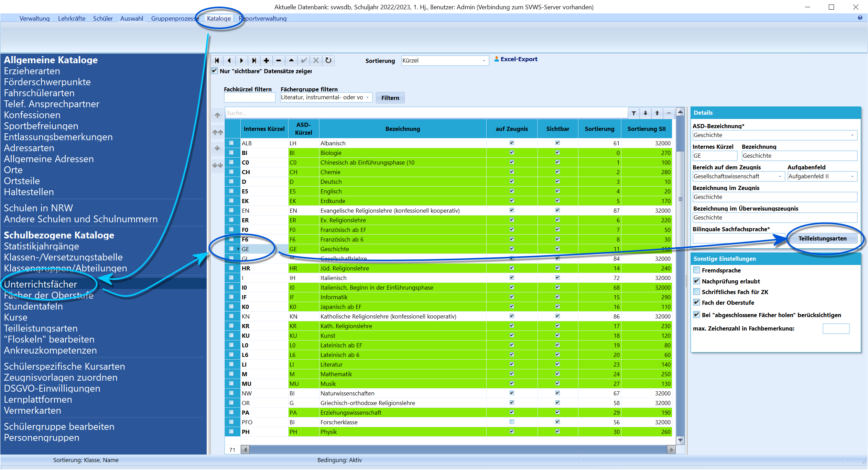Sort by Bezeichnung column header

[x=402, y=129]
